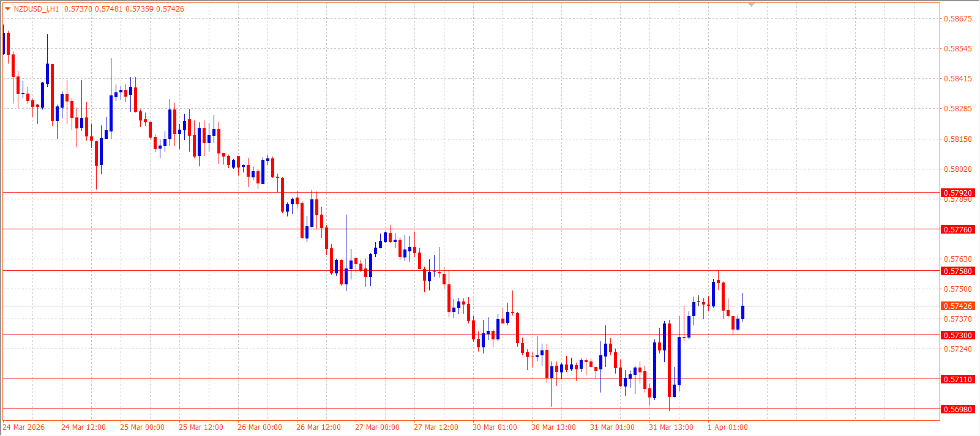This screenshot has height=436, width=980.
Task: Click the 24 Mar 12:00 time axis label
Action: point(83,427)
